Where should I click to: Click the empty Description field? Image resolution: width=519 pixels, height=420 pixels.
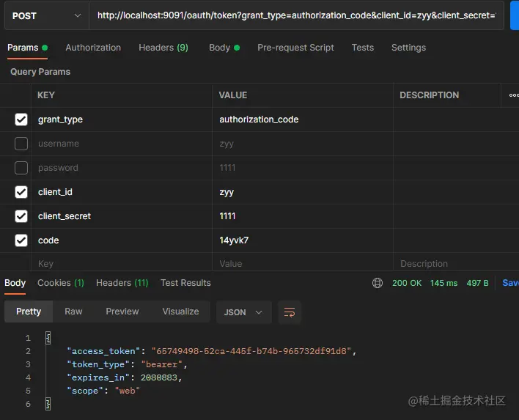point(456,263)
